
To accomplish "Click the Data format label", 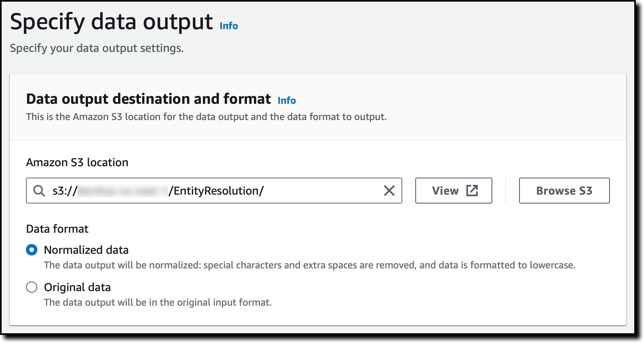I will 57,229.
